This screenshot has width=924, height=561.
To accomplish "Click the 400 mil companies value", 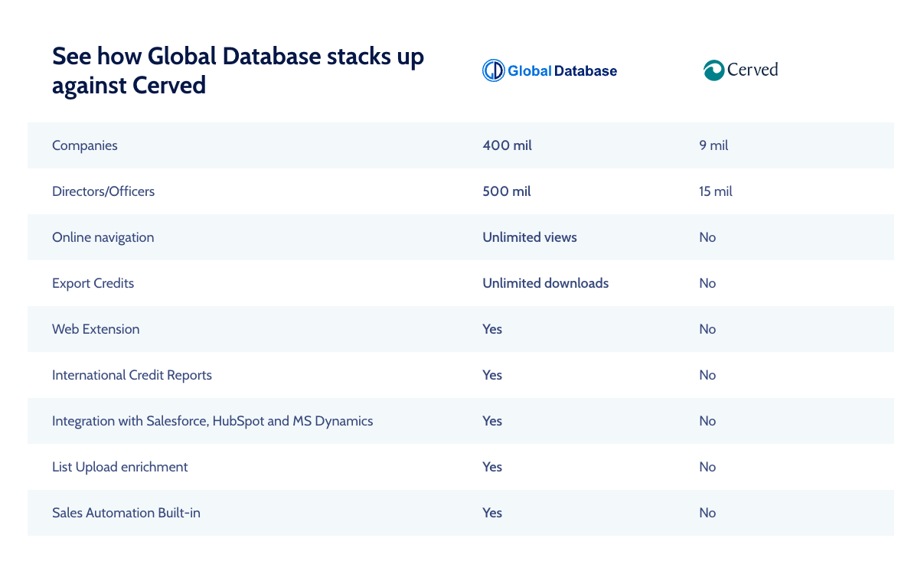I will 507,145.
